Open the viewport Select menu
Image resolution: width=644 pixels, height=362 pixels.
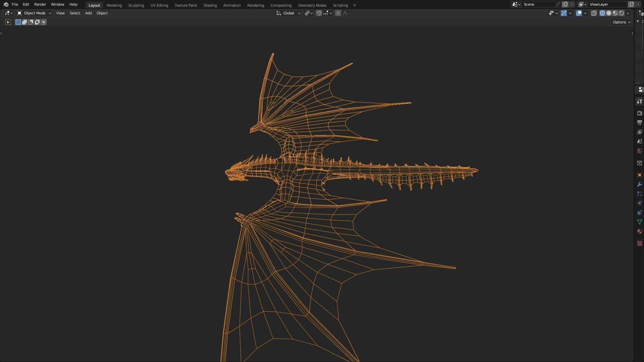tap(75, 13)
